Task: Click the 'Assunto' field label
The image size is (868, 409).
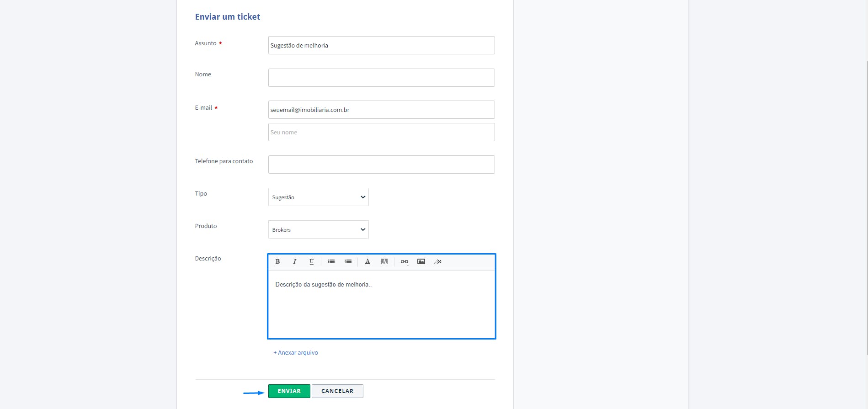Action: [206, 43]
